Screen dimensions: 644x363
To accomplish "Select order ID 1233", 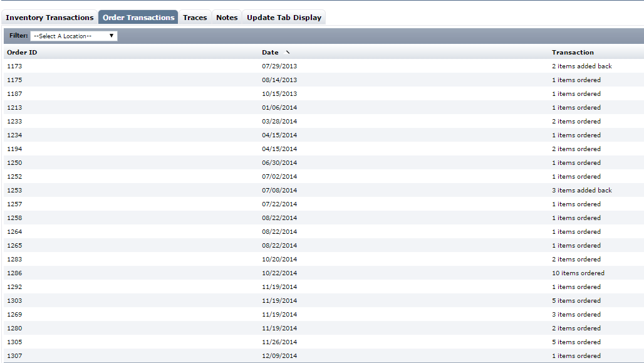I will point(14,121).
